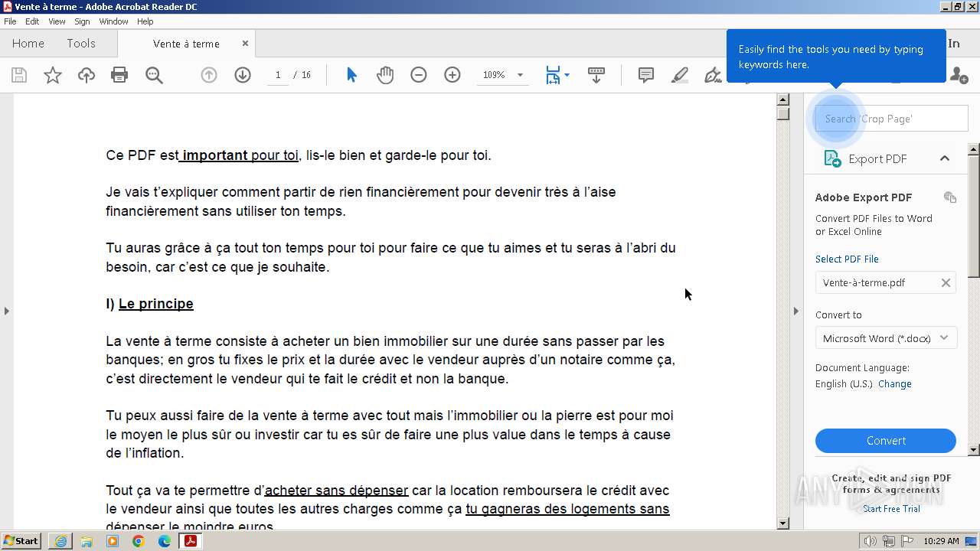This screenshot has height=551, width=980.
Task: Activate the Hand pan tool
Action: [385, 75]
